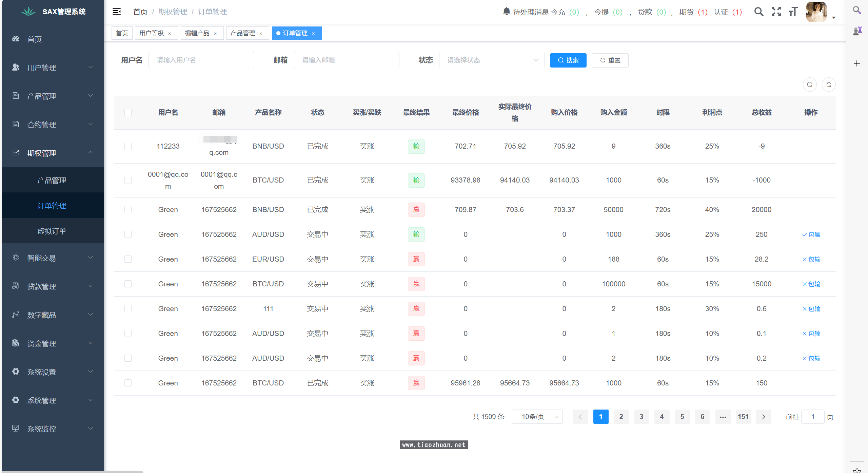Open the header search magnifier icon
The width and height of the screenshot is (868, 473).
(759, 12)
